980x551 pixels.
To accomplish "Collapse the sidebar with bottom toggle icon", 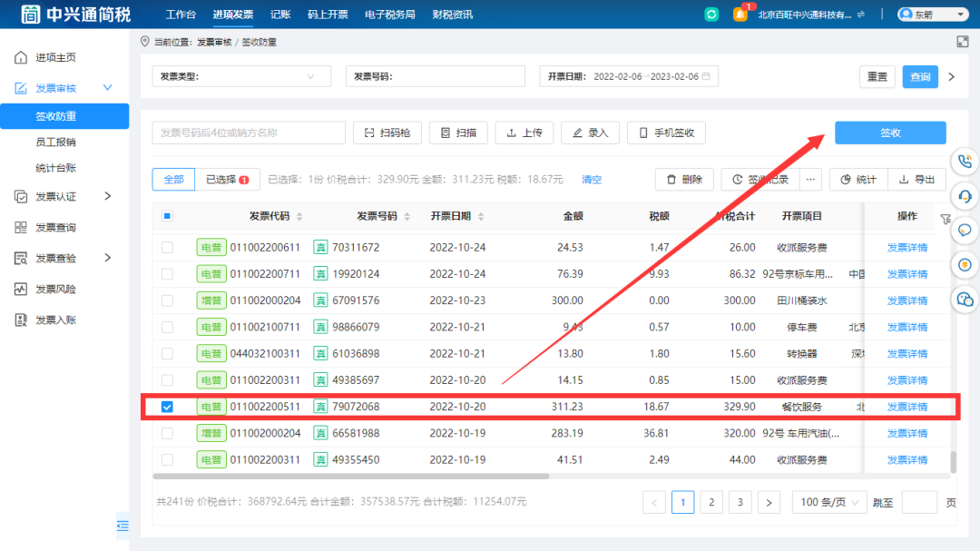I will [x=122, y=526].
